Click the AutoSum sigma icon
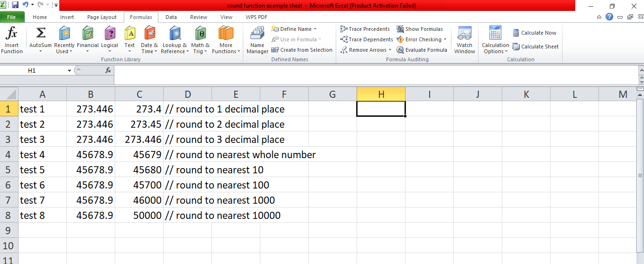The height and width of the screenshot is (264, 644). click(x=41, y=33)
